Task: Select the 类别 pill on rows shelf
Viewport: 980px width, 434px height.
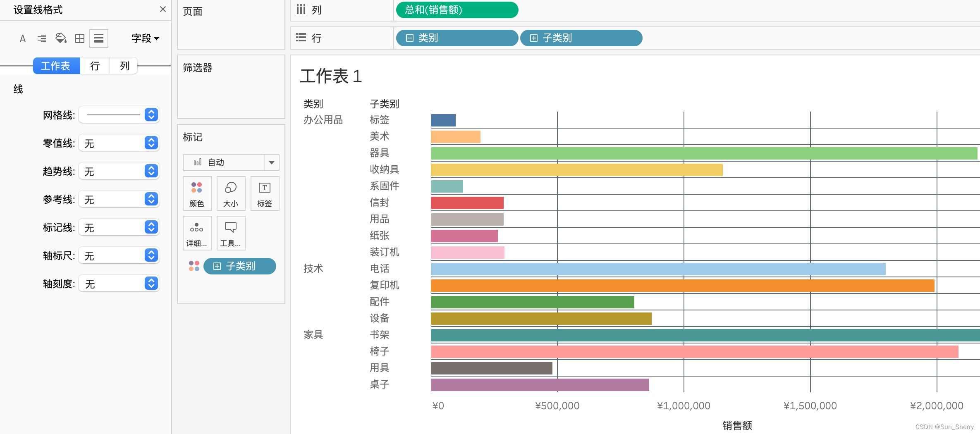Action: [x=457, y=38]
